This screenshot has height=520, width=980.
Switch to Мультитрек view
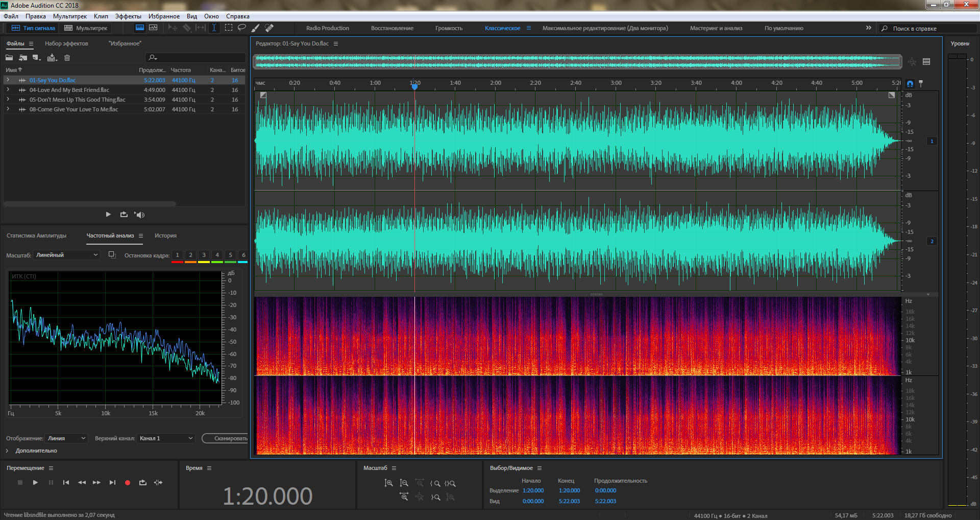86,28
